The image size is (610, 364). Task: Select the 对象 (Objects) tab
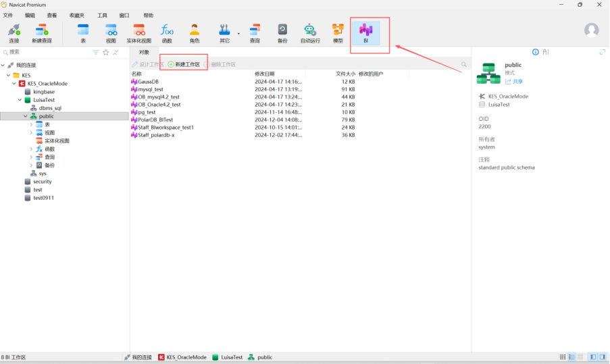point(144,52)
